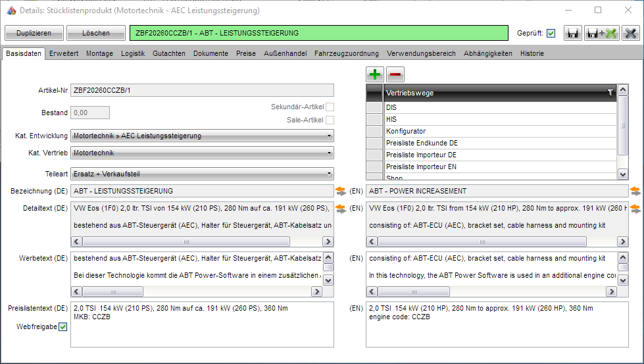Click the Artikel-Nr field
The image size is (644, 364).
tap(202, 90)
